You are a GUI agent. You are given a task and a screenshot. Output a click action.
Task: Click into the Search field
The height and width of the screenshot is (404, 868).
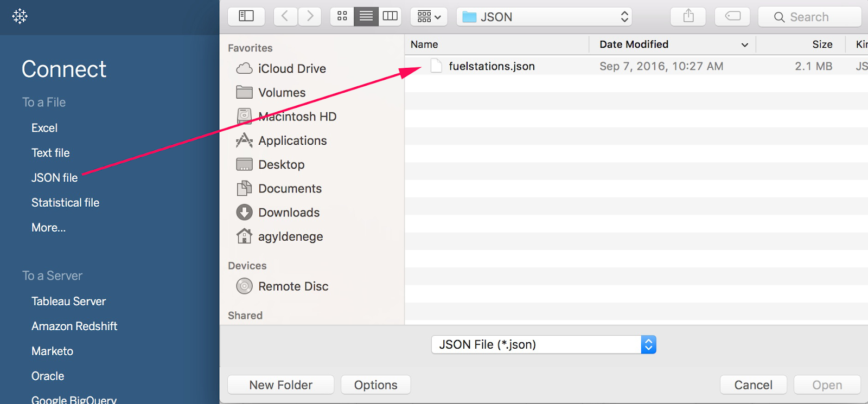810,17
